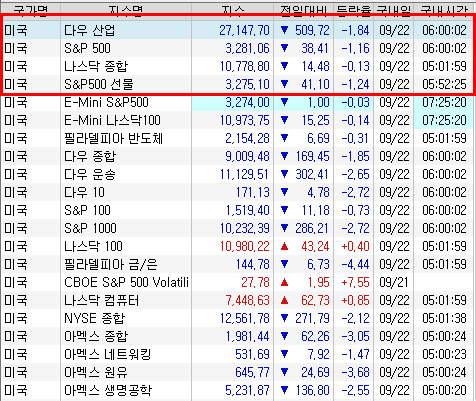Click E-Mini 나스닥100 index name
This screenshot has height=401, width=476.
112,120
